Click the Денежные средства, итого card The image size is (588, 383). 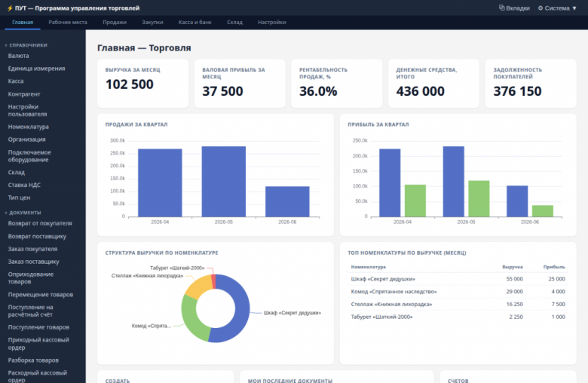coord(434,83)
